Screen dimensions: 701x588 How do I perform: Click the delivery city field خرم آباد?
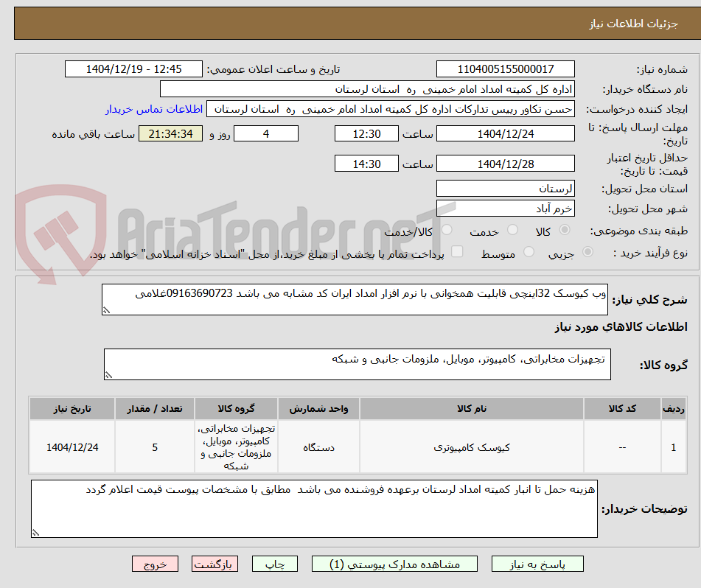505,209
